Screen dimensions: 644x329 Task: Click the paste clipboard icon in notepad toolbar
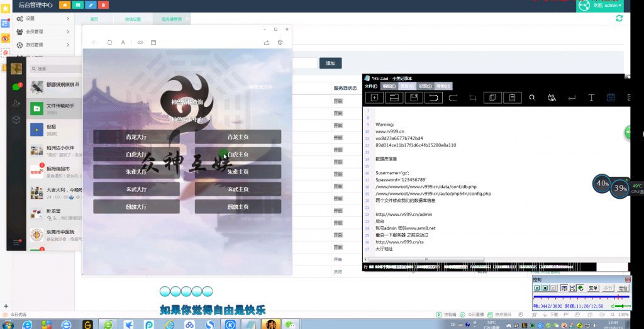tap(513, 98)
